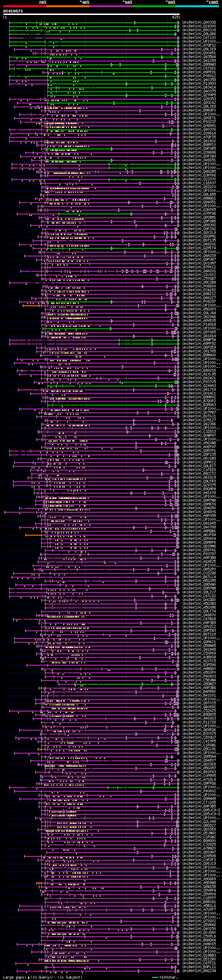The width and height of the screenshot is (222, 980).
Task: Click label UniRef100_C6TGK1
Action: [x=199, y=68]
